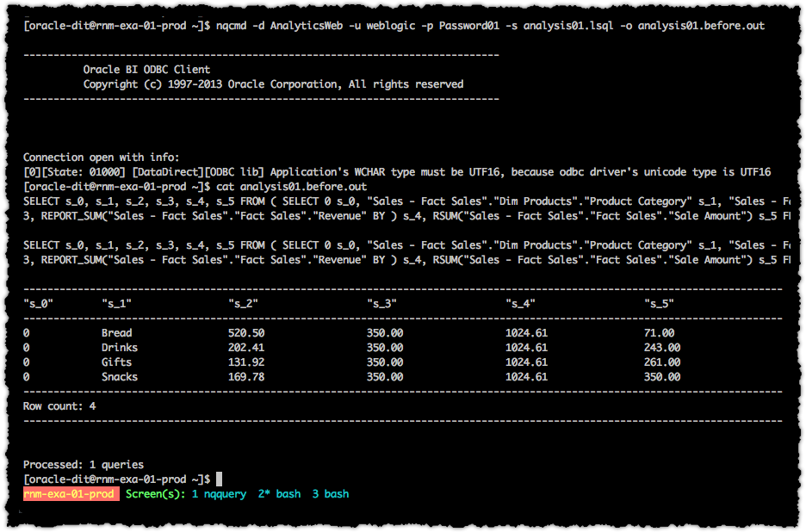The image size is (806, 532).
Task: Click the 243.00 value in the Drinks row
Action: point(662,348)
